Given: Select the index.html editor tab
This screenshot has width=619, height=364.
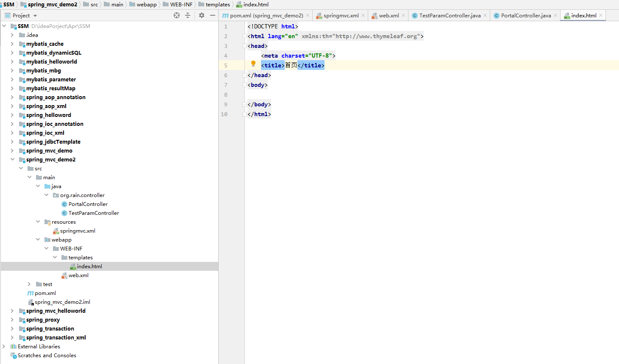Looking at the screenshot, I should 584,15.
